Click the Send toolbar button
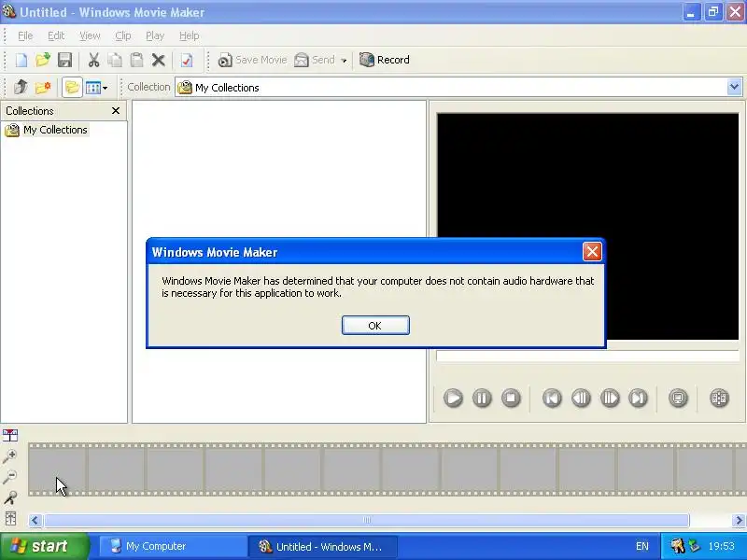 (x=315, y=60)
